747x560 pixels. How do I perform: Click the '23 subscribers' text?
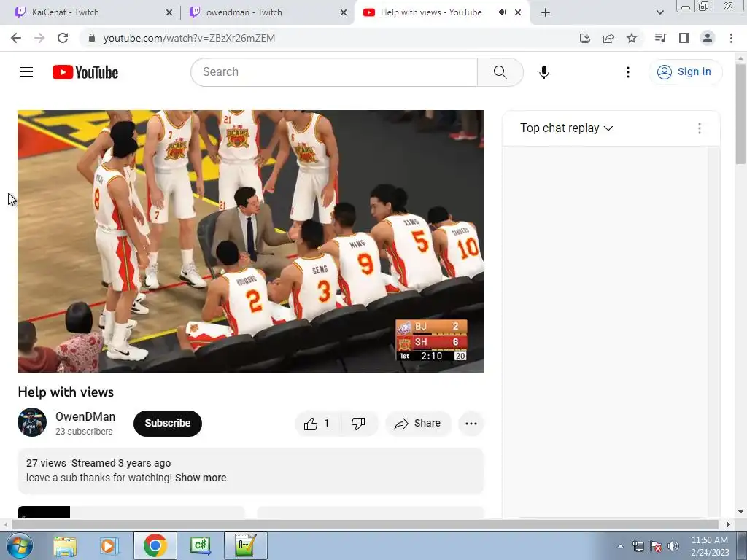[x=84, y=432]
